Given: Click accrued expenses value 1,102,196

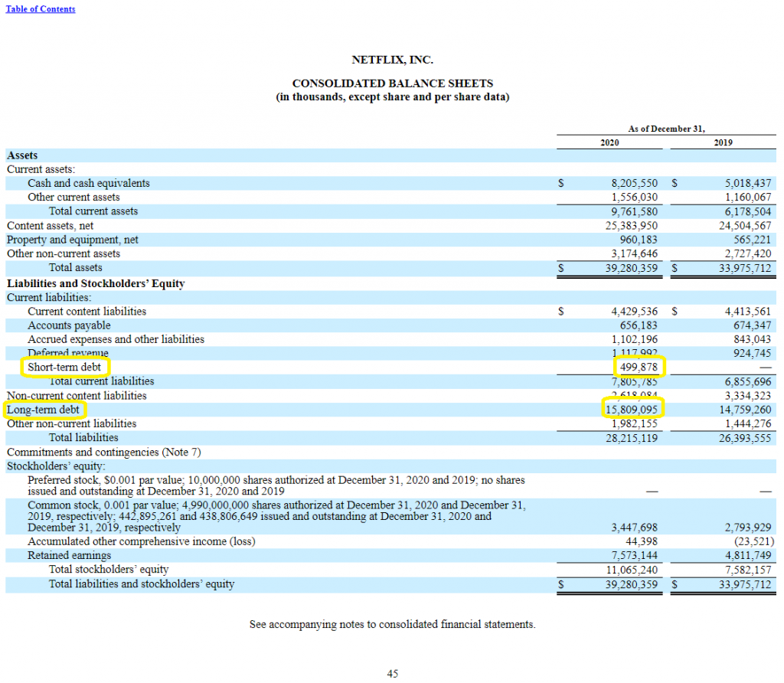Looking at the screenshot, I should coord(635,340).
